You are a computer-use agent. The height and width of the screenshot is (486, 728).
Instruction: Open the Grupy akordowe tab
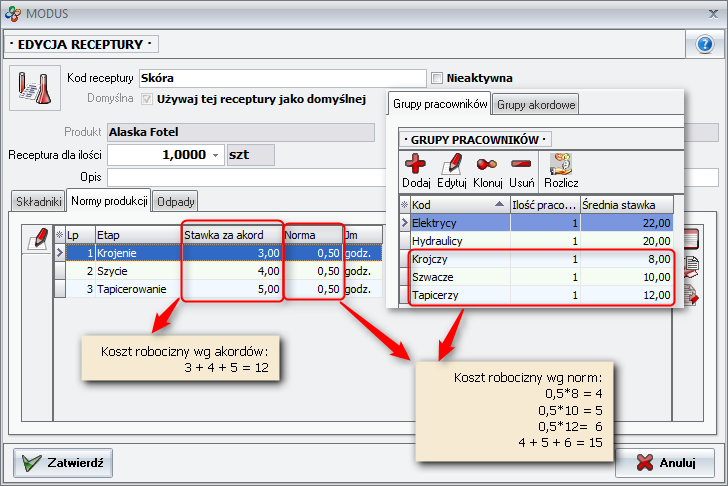tap(536, 104)
